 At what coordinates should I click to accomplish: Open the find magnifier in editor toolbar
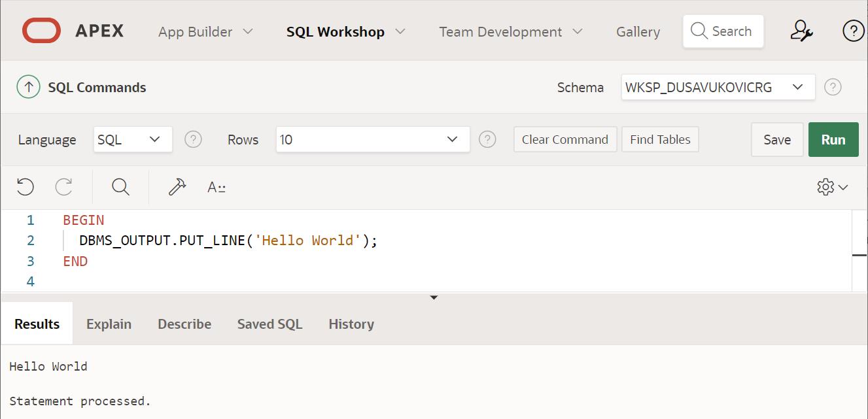coord(120,187)
